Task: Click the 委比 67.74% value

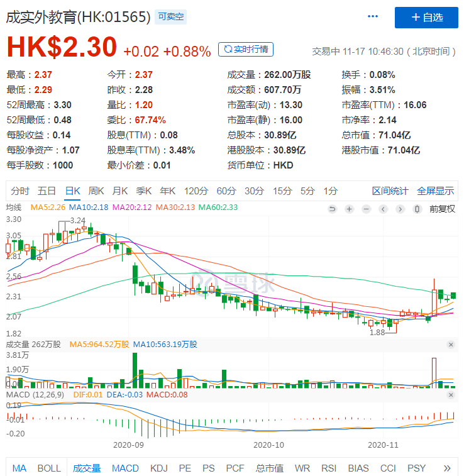Action: (150, 120)
